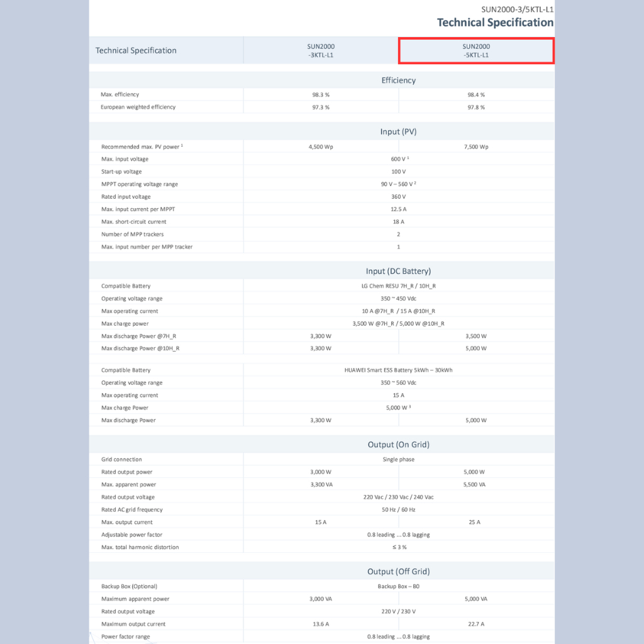Screen dimensions: 644x644
Task: Click the "Max discharge Power @7H_R" label
Action: coord(138,336)
